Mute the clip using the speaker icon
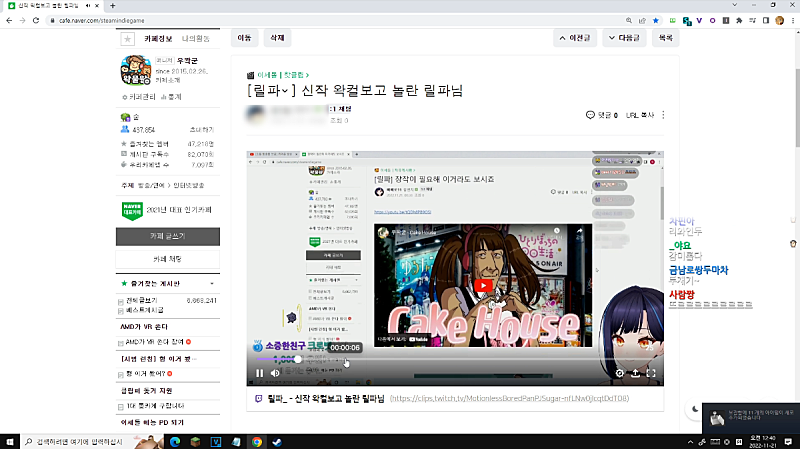This screenshot has width=800, height=449. coord(275,373)
